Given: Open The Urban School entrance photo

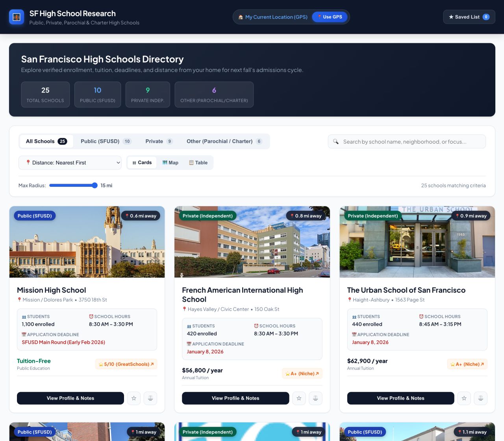Looking at the screenshot, I should [x=417, y=242].
